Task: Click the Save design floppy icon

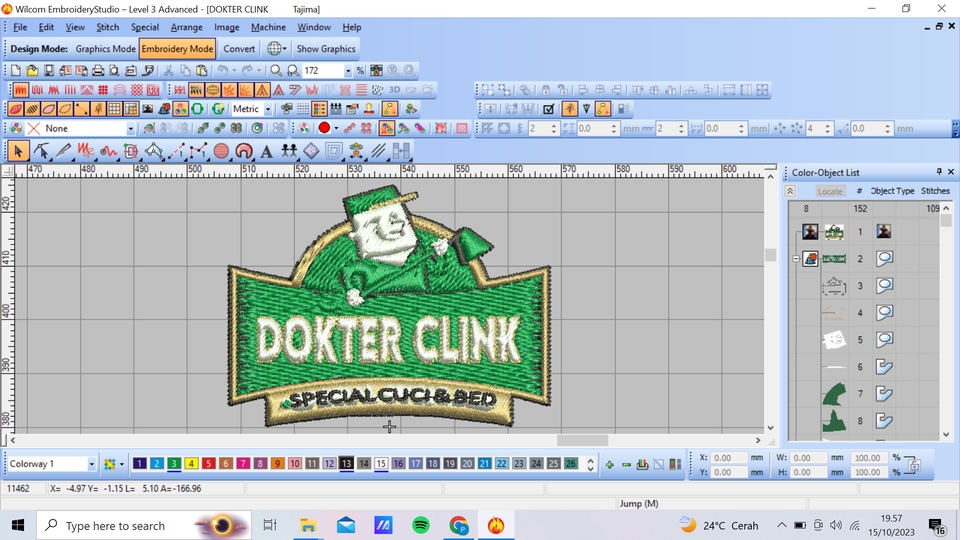Action: click(x=48, y=70)
